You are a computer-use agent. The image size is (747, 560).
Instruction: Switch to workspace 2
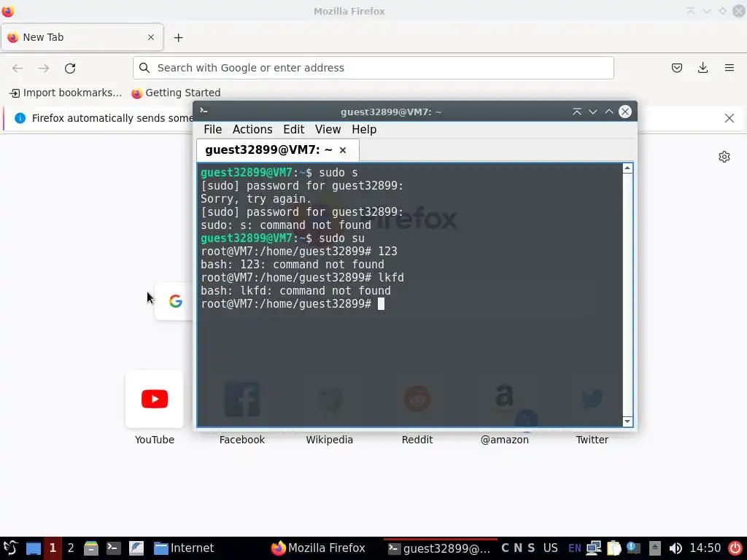coord(71,548)
